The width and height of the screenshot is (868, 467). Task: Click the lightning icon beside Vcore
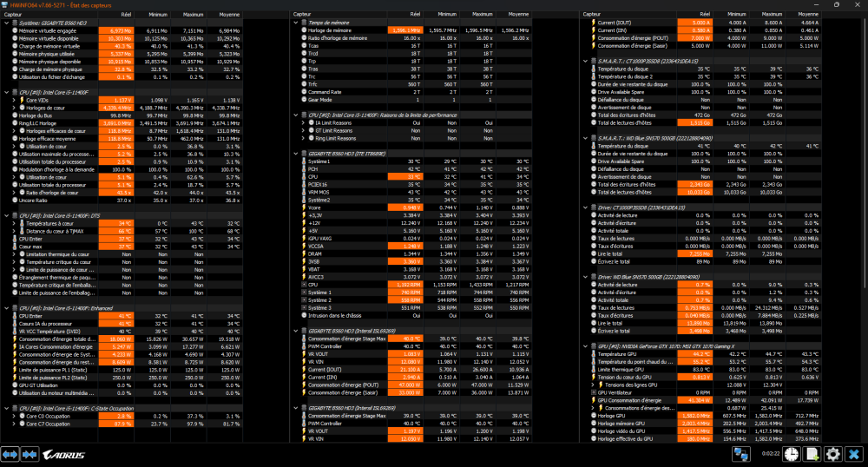tap(304, 207)
